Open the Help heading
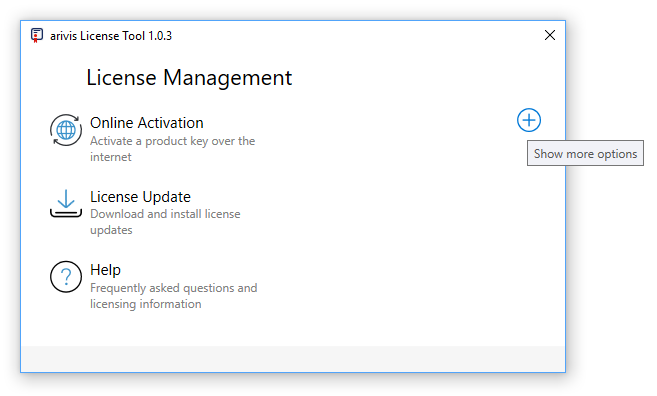657x396 pixels. click(x=105, y=270)
